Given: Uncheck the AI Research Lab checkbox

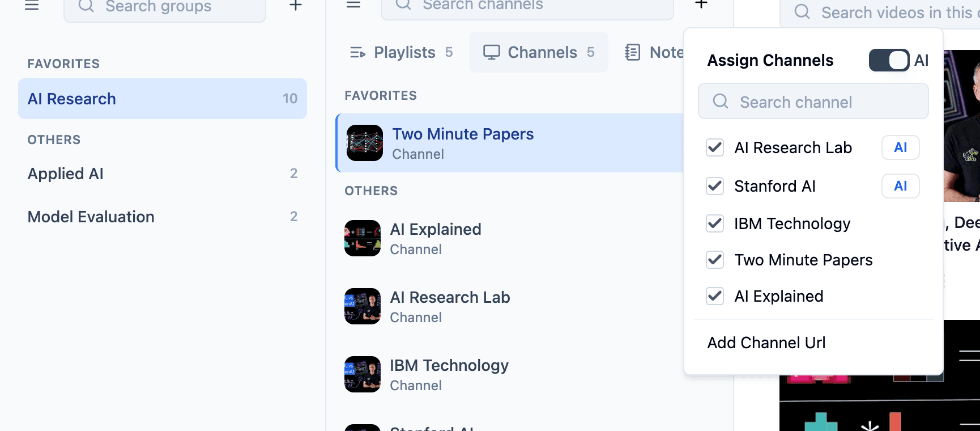Looking at the screenshot, I should tap(715, 147).
